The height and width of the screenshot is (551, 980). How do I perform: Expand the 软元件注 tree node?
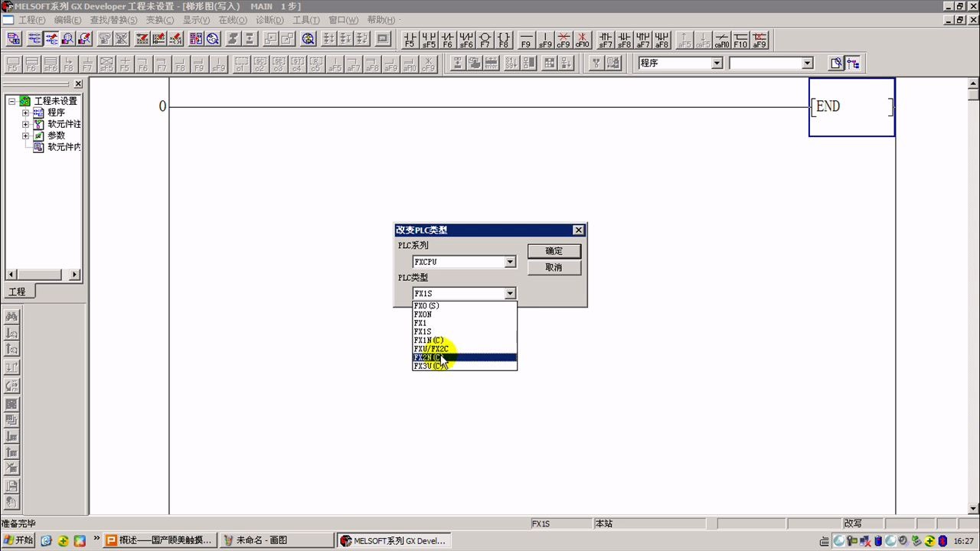click(x=25, y=124)
